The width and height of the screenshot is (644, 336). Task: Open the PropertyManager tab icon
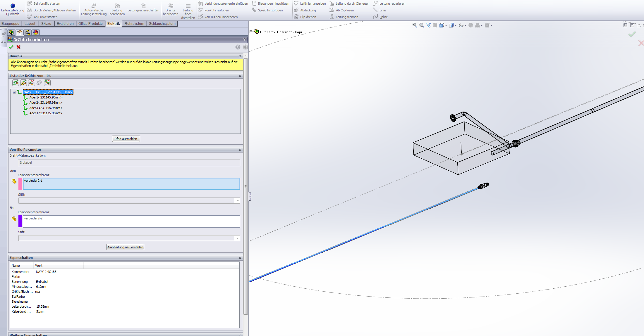coord(19,32)
